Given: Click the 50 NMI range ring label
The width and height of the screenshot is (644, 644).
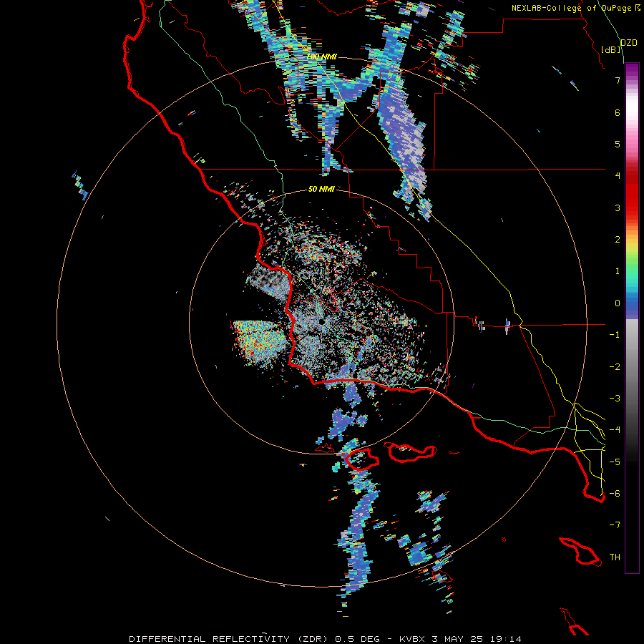Looking at the screenshot, I should coord(321,189).
